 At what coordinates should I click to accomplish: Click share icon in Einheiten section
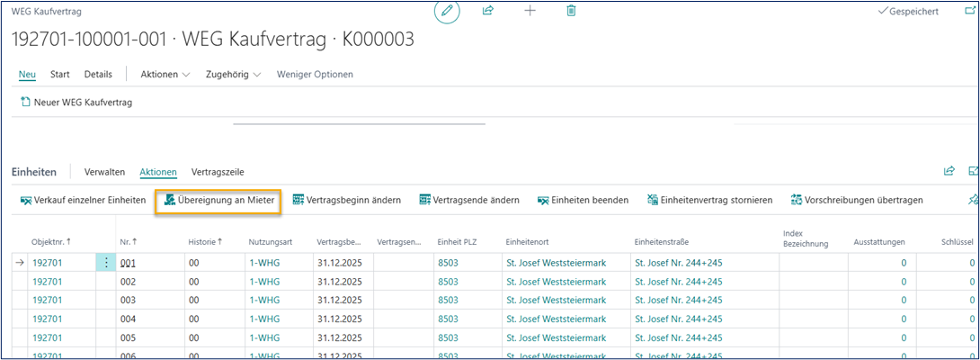949,171
